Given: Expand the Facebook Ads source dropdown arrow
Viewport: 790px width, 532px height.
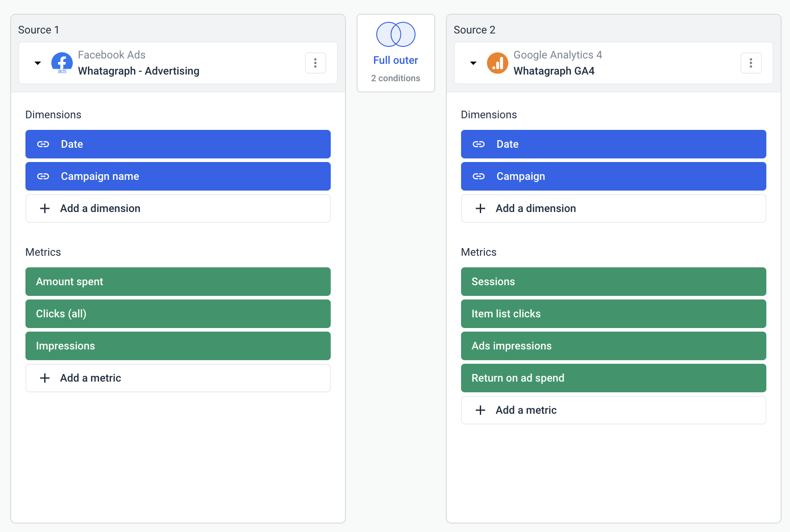Looking at the screenshot, I should [x=38, y=63].
